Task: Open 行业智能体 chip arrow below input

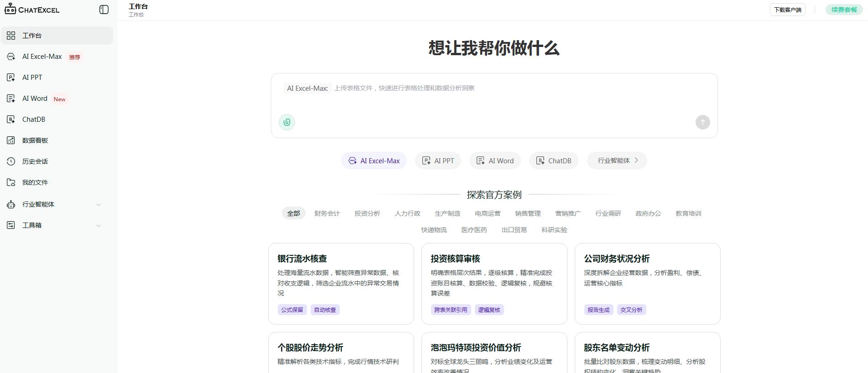Action: tap(636, 161)
